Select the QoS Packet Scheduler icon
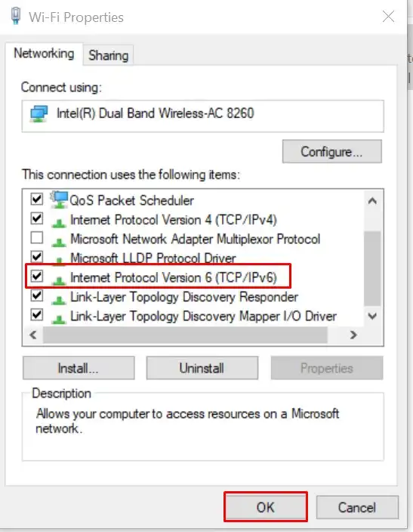 [59, 199]
